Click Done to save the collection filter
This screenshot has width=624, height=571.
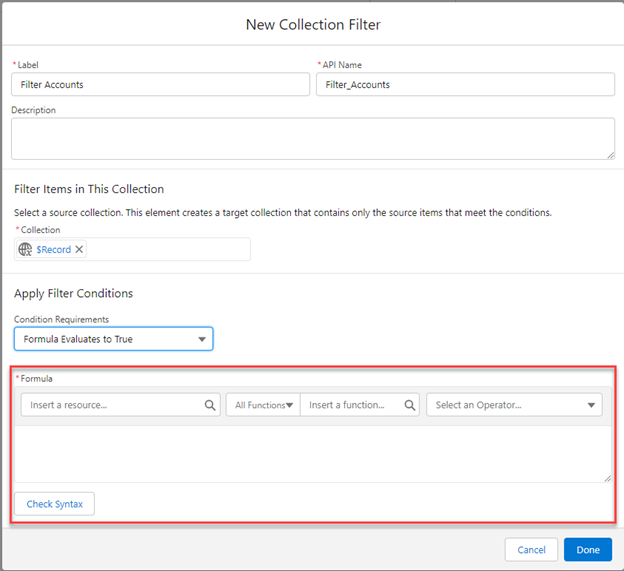coord(587,549)
